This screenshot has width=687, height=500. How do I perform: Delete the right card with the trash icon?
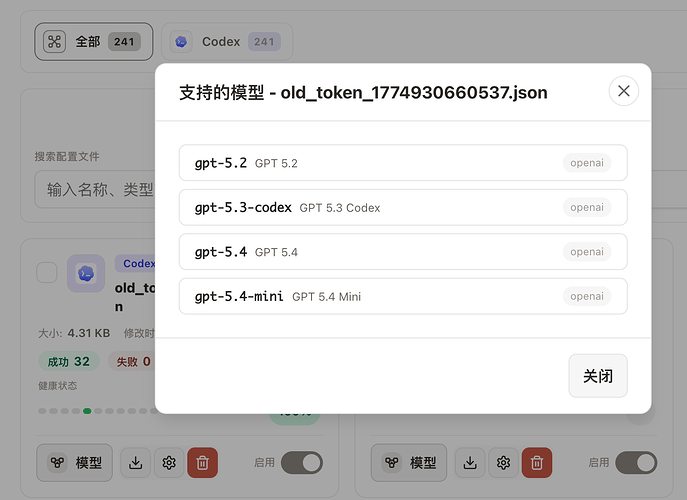click(537, 463)
